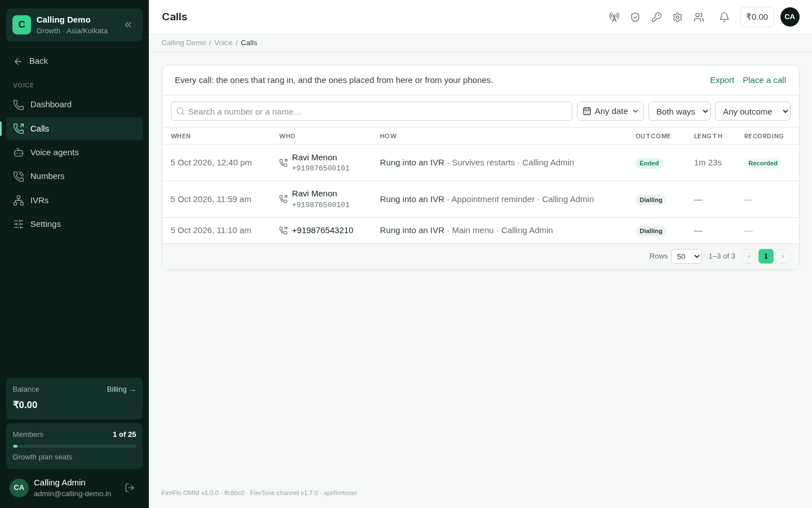Image resolution: width=812 pixels, height=508 pixels.
Task: Change the Rows per page dropdown
Action: [686, 256]
